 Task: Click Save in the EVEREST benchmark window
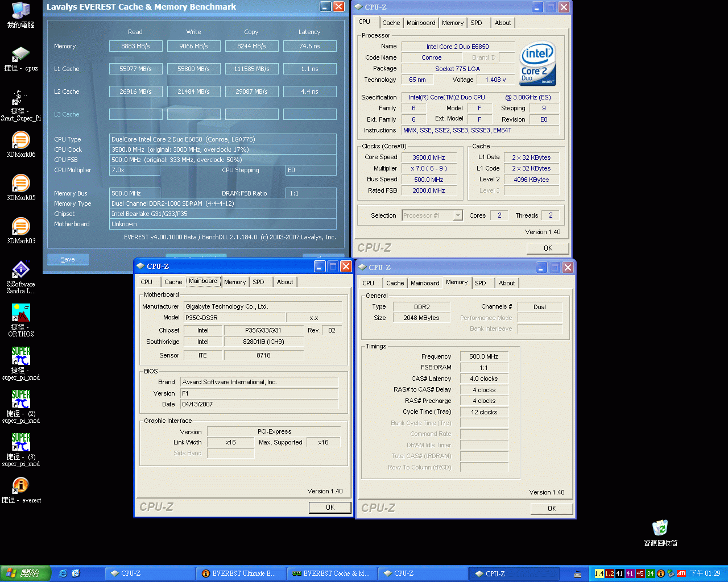pyautogui.click(x=68, y=259)
